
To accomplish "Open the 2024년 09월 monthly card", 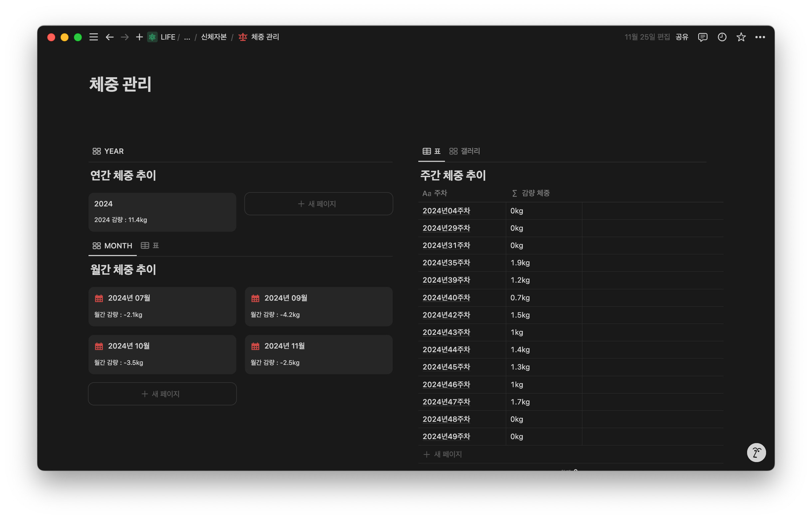I will coord(318,306).
